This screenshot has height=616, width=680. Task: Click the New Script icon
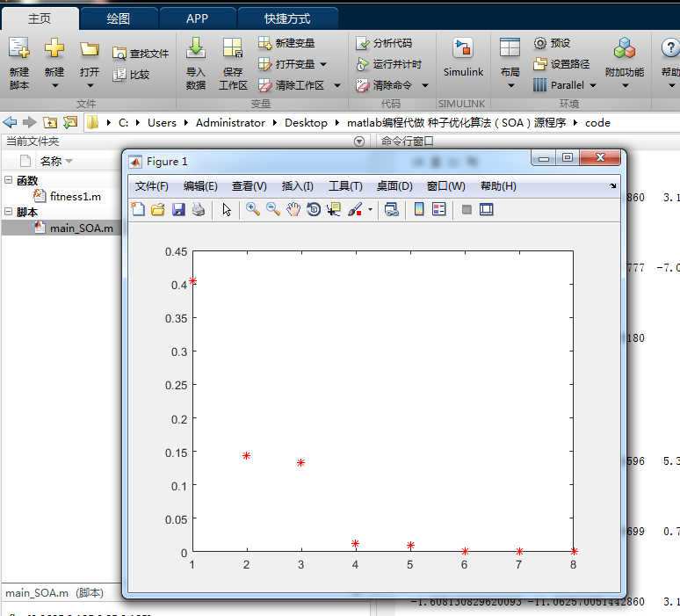(x=19, y=47)
